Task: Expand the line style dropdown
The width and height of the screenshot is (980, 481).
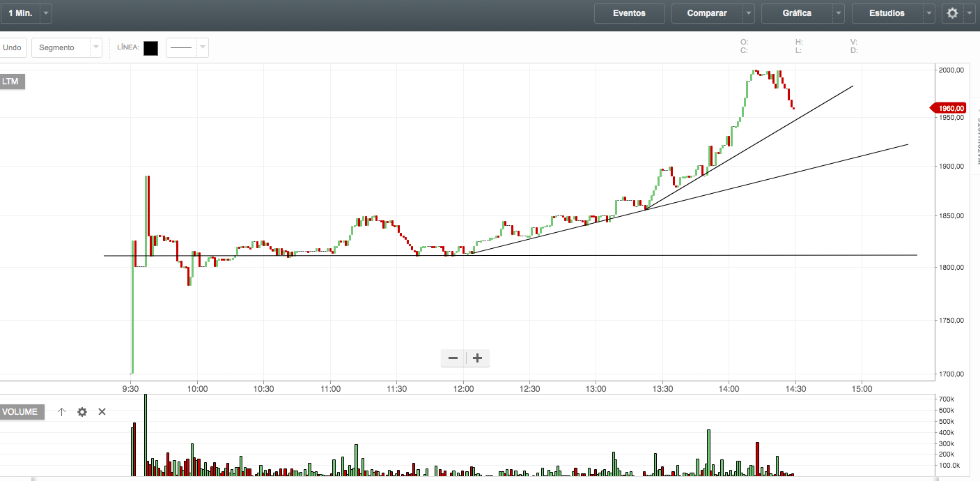Action: [201, 47]
